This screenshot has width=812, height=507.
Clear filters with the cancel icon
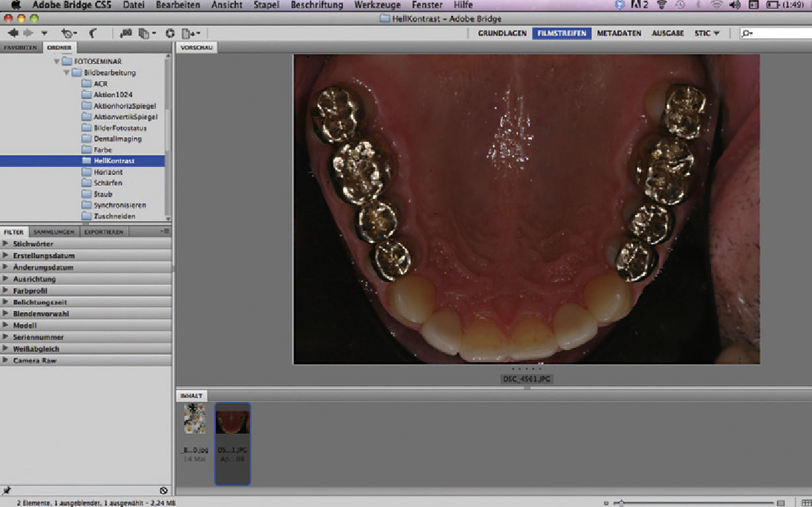click(164, 490)
